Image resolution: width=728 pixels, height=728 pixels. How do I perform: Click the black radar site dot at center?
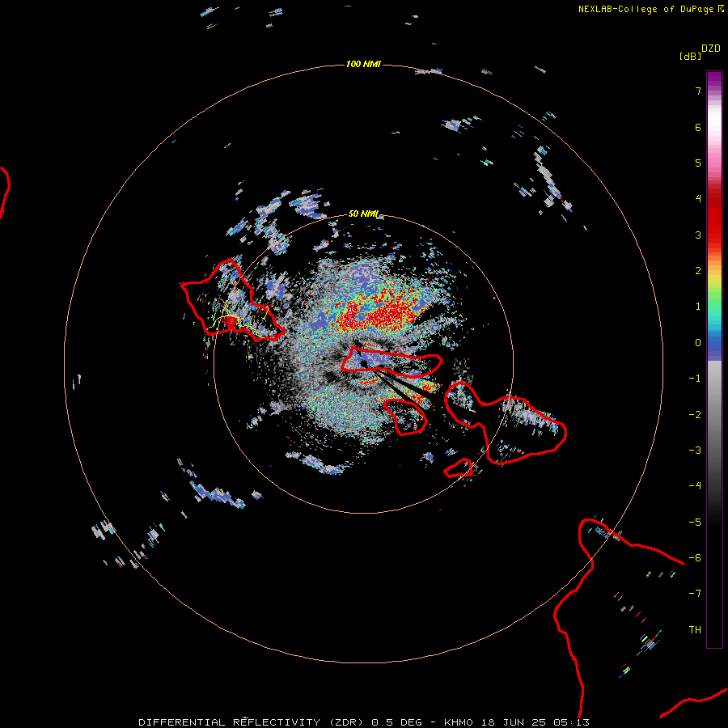pos(364,363)
